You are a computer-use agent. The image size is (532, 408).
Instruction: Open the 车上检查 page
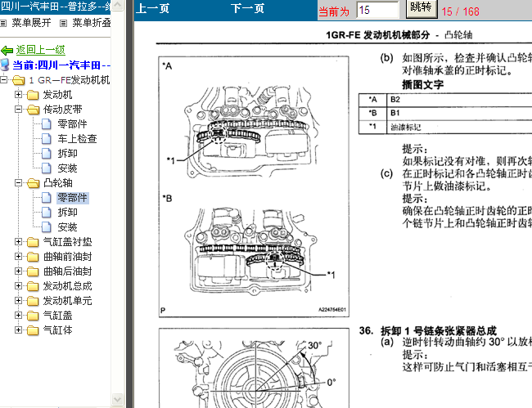pyautogui.click(x=78, y=139)
